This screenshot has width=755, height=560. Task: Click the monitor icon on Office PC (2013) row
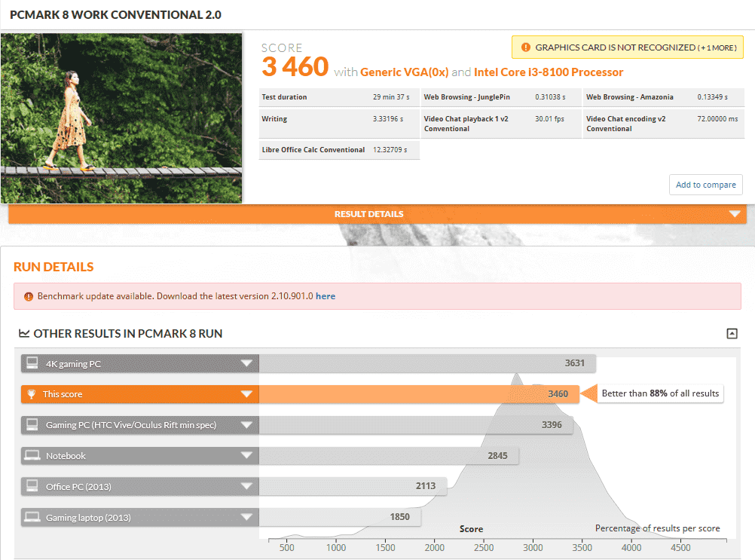coord(32,487)
